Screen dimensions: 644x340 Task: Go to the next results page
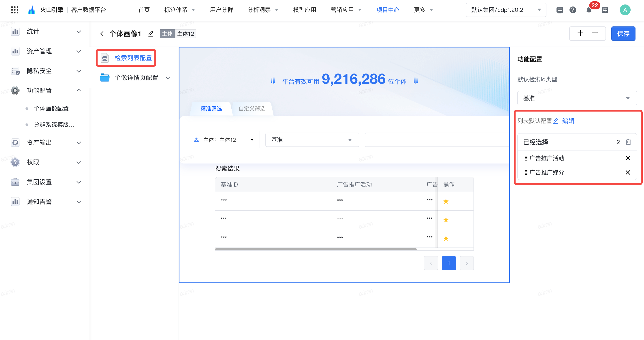[467, 263]
